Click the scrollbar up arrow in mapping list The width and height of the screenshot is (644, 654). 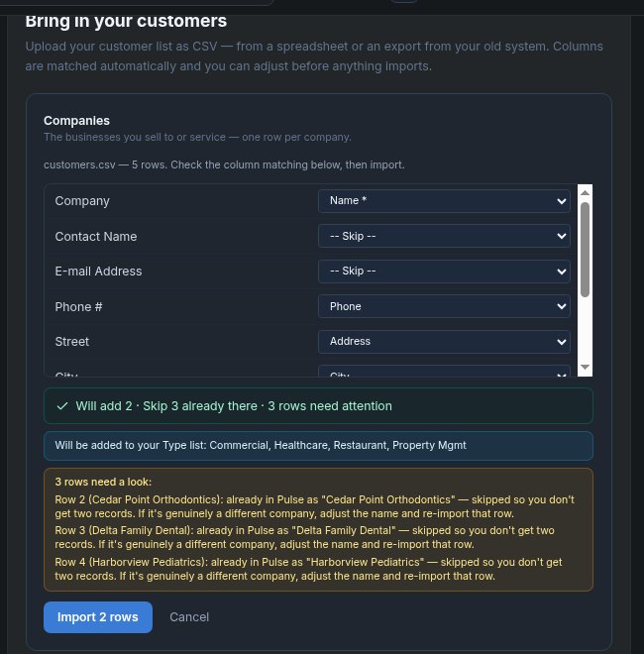pos(585,192)
